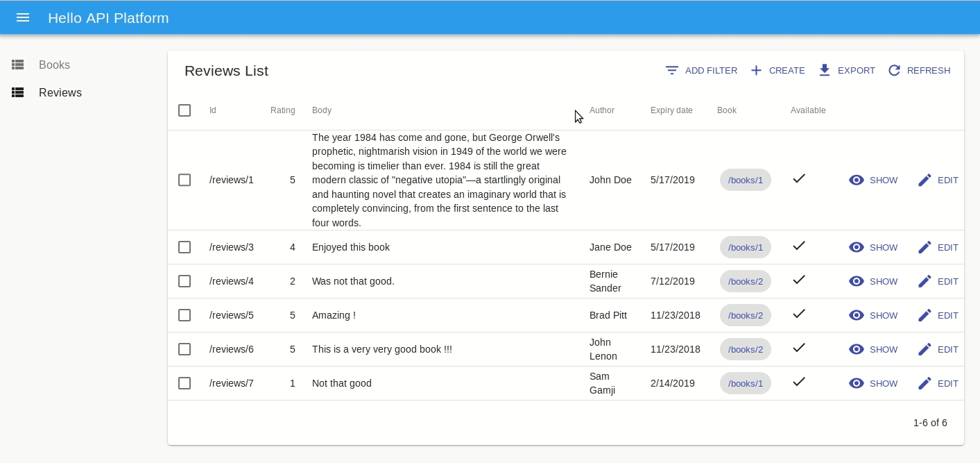This screenshot has height=463, width=980.
Task: Select the checkbox for /reviews/3
Action: click(x=184, y=247)
